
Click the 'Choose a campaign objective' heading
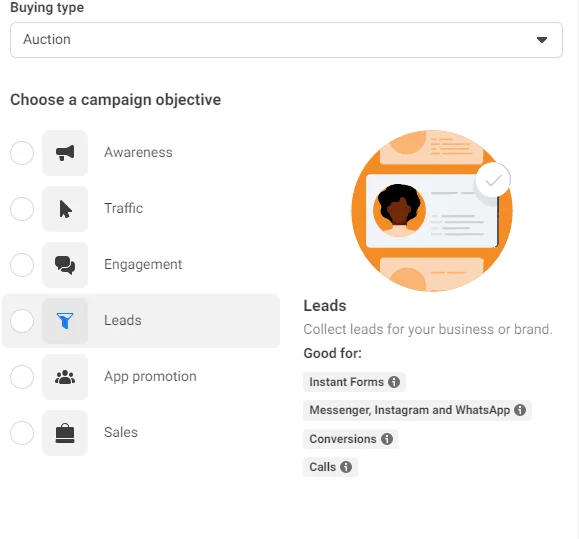coord(116,100)
